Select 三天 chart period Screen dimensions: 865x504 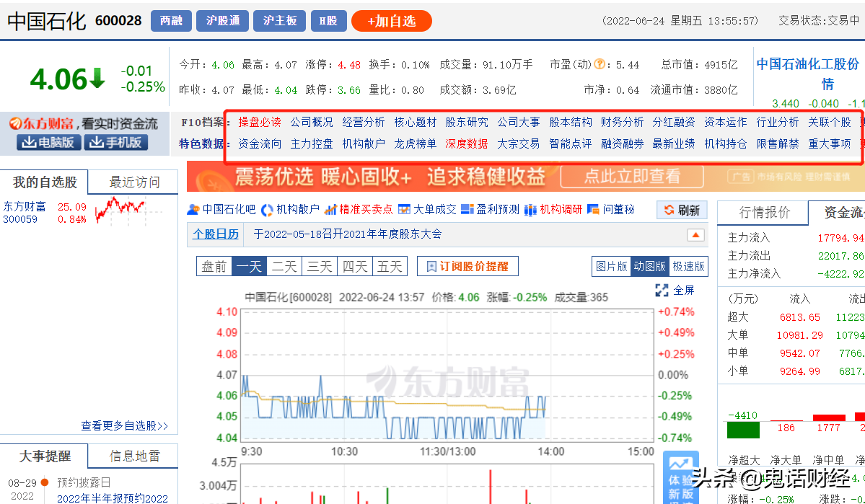click(320, 266)
